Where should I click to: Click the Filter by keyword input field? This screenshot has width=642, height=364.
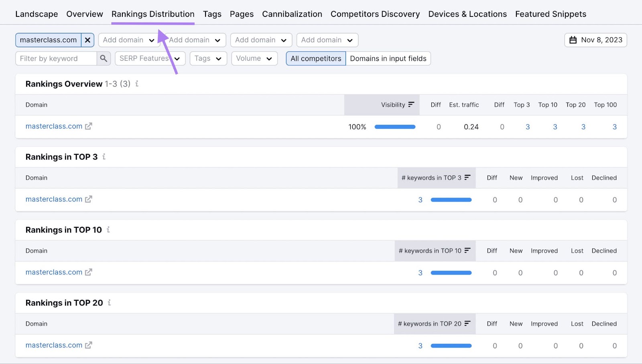[56, 58]
